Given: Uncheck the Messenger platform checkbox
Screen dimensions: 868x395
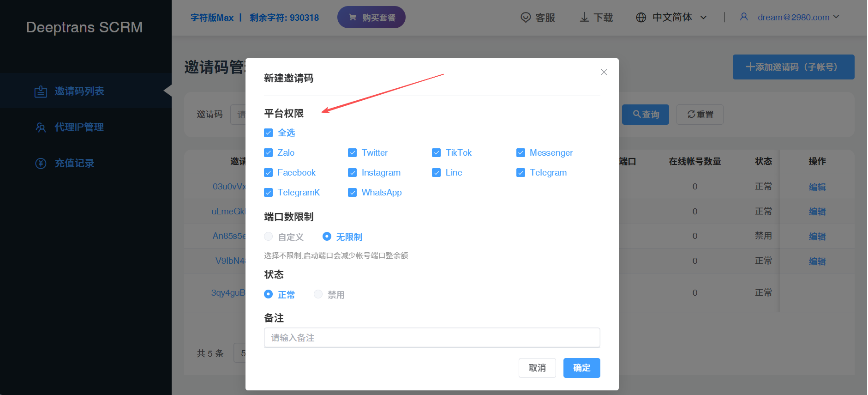Looking at the screenshot, I should pos(521,153).
